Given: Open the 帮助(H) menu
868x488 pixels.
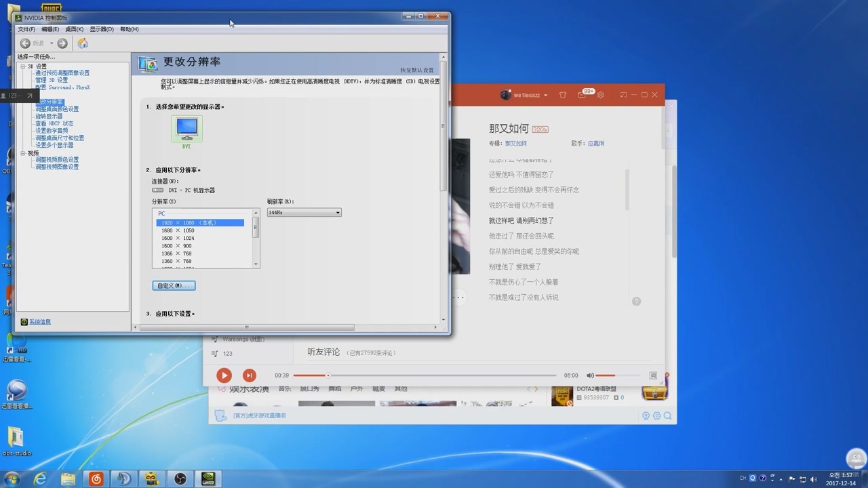Looking at the screenshot, I should (x=129, y=29).
